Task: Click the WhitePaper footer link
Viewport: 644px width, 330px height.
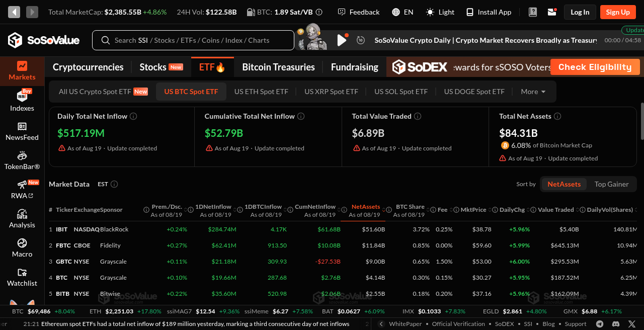Action: click(x=406, y=324)
